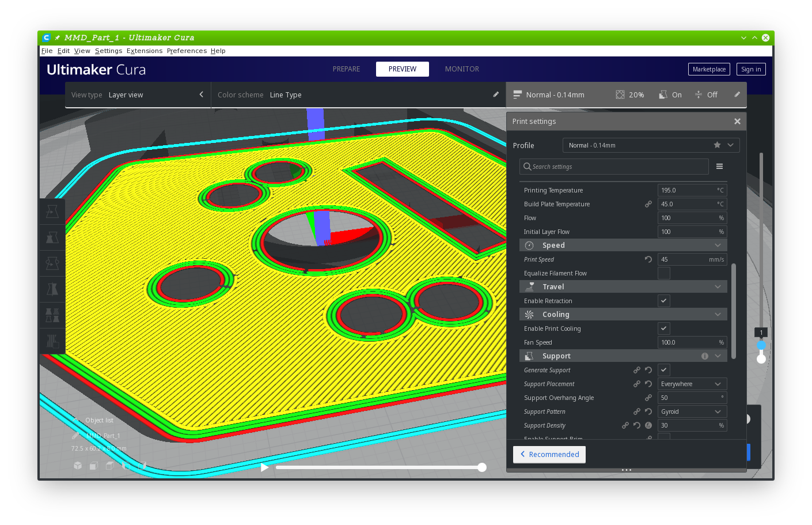Click the front view cube icon
Image resolution: width=812 pixels, height=525 pixels.
[94, 466]
